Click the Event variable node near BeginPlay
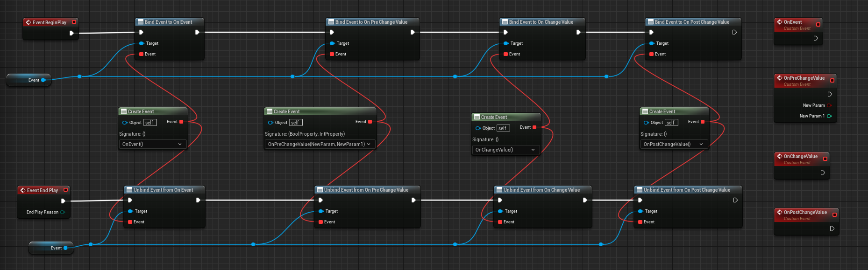Viewport: 868px width, 270px height. click(x=29, y=80)
